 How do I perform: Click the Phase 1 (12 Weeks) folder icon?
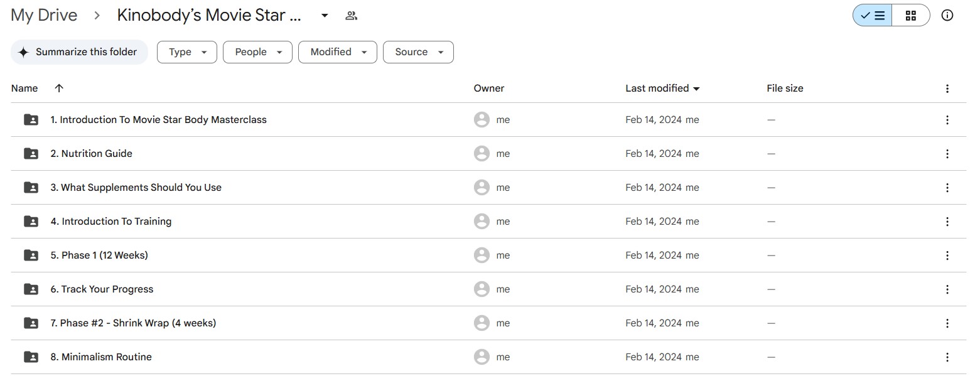click(31, 255)
